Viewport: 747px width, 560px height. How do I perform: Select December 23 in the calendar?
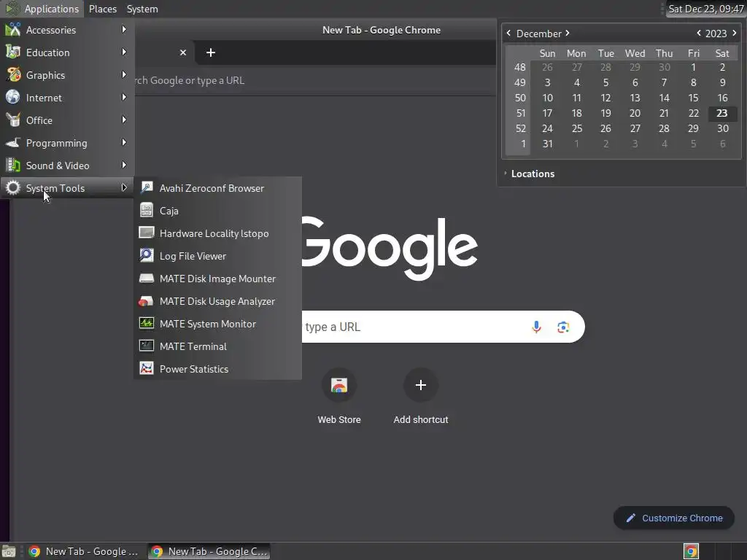(722, 113)
